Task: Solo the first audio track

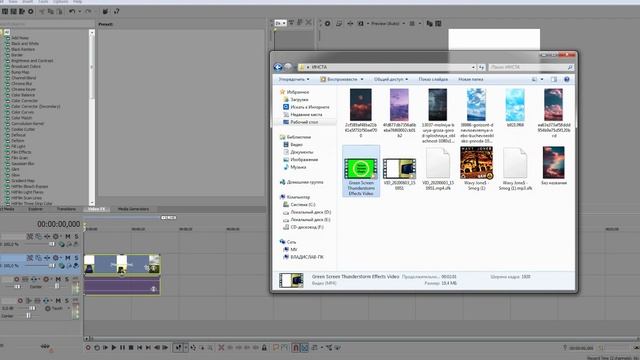Action: (x=67, y=279)
